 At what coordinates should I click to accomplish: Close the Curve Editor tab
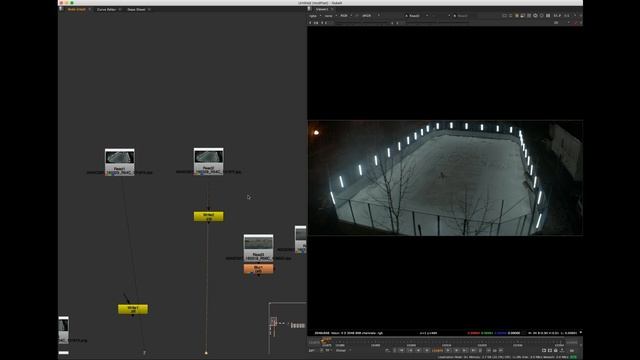click(x=120, y=9)
